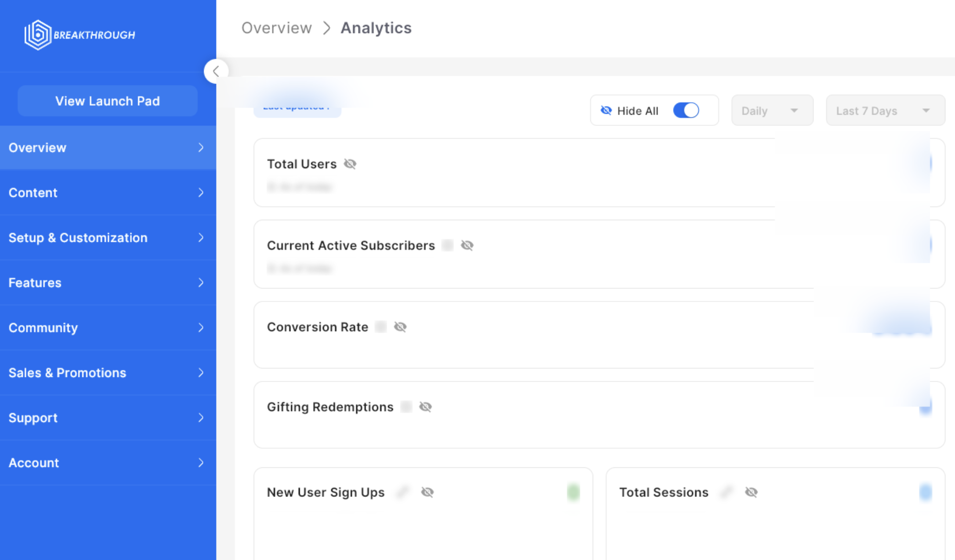Open the Community sidebar section
The image size is (955, 560).
point(108,328)
